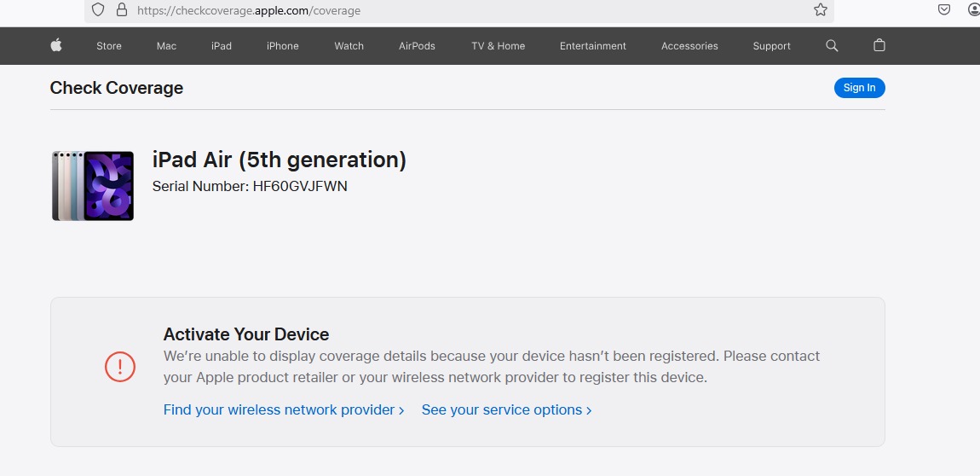Click the iPad Air (5th generation) title
Screen dimensions: 980x476
(x=280, y=160)
